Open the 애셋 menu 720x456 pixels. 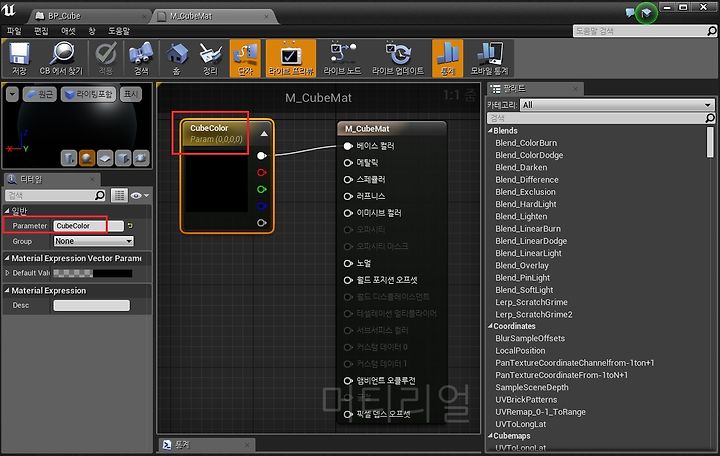[68, 31]
